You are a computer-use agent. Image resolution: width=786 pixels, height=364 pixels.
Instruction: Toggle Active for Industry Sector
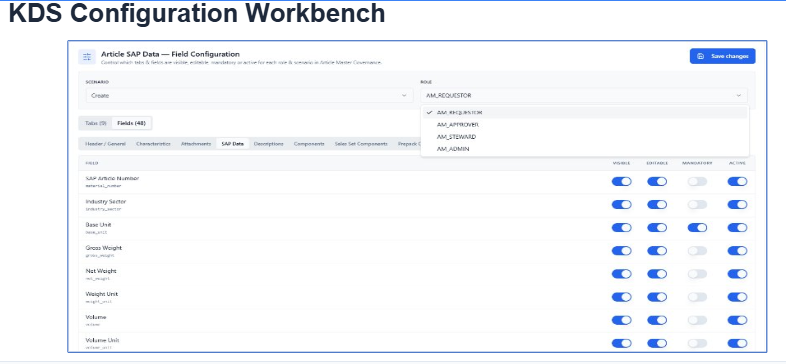[737, 205]
